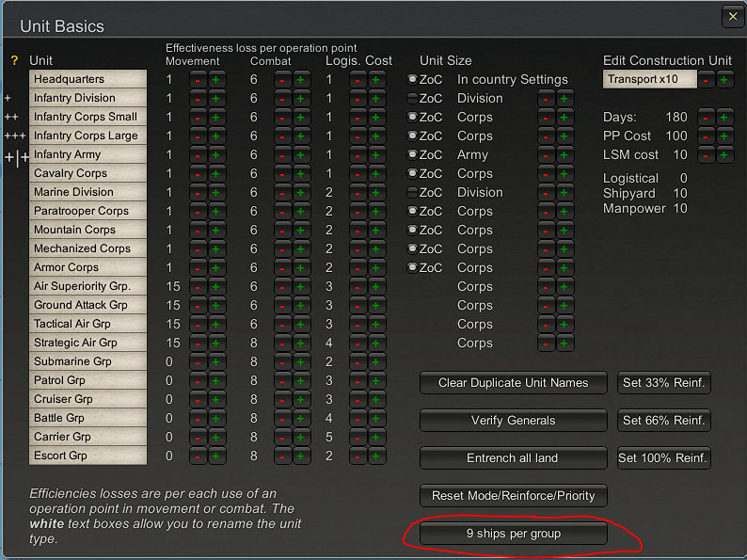
Task: Decrease Carrier Grp logistics cost
Action: (x=358, y=438)
